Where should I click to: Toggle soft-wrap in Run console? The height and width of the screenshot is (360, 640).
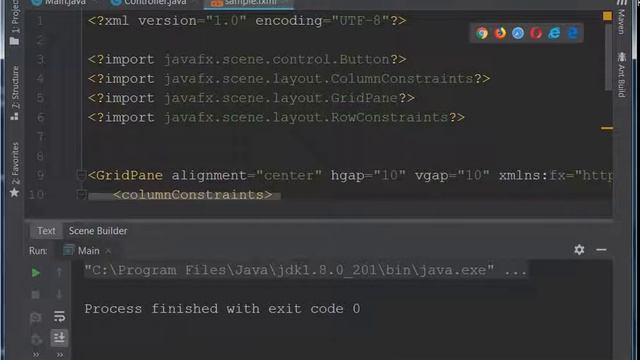(59, 316)
